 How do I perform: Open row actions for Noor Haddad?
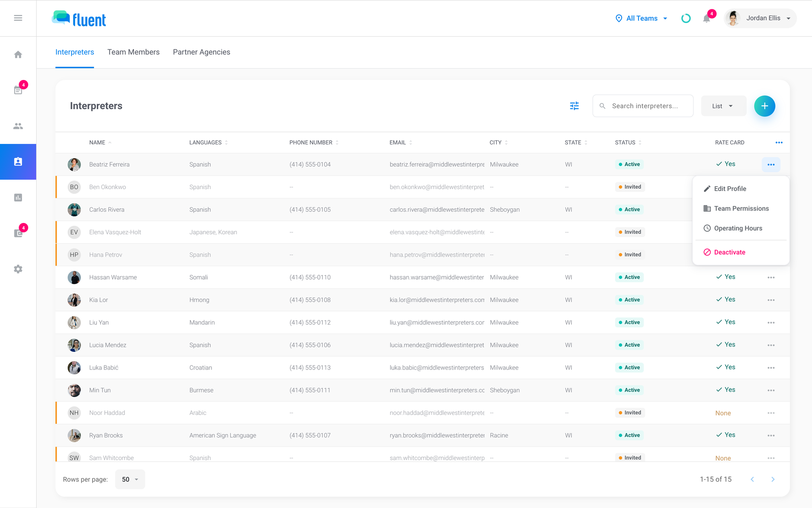click(x=771, y=413)
